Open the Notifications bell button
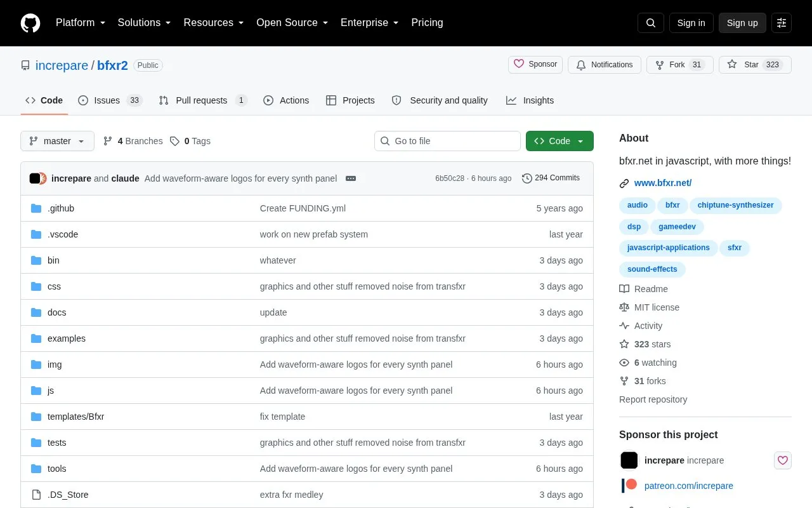Image resolution: width=812 pixels, height=508 pixels. pos(604,65)
